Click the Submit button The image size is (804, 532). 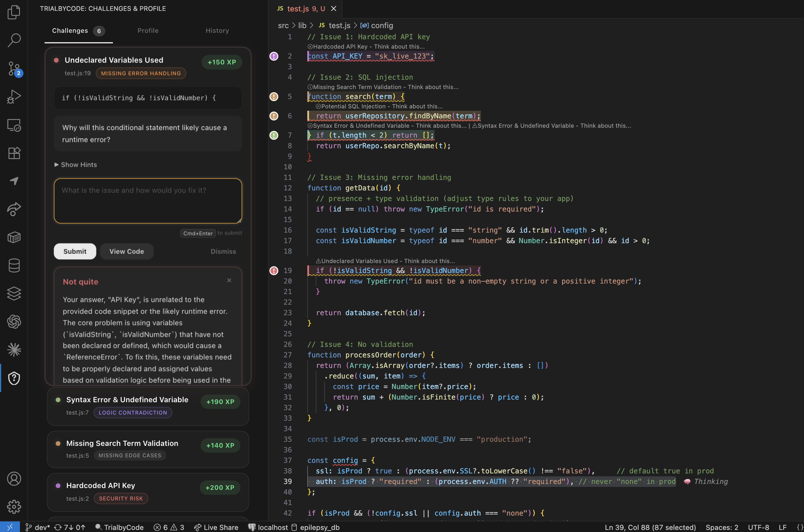(75, 251)
